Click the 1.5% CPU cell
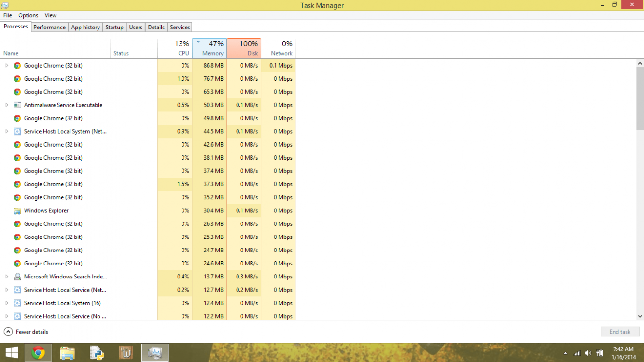 [175, 184]
